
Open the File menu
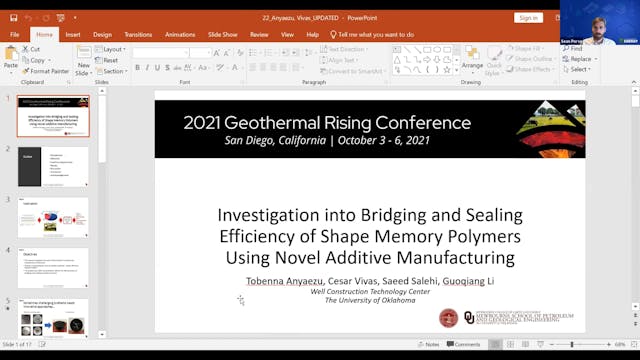(x=15, y=35)
